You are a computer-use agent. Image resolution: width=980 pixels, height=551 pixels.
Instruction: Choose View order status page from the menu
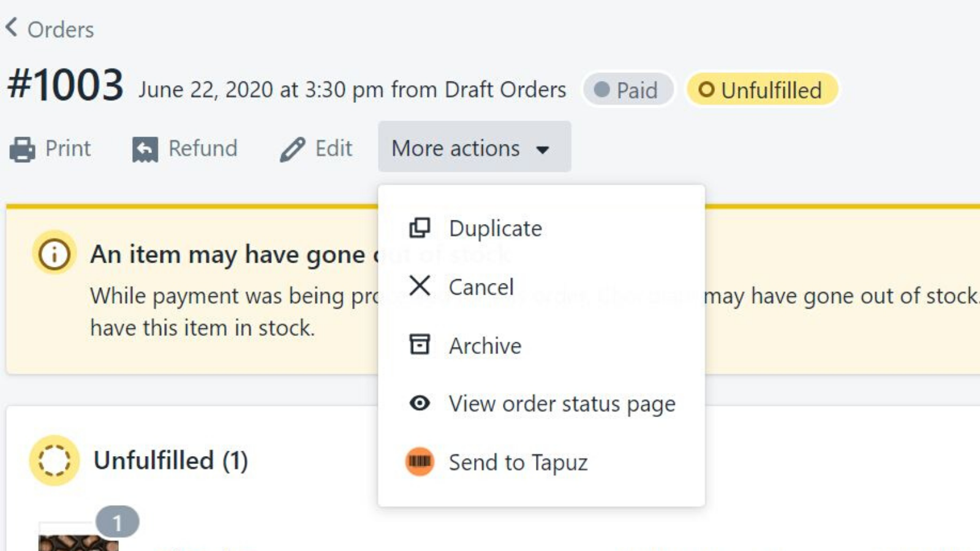click(x=562, y=403)
